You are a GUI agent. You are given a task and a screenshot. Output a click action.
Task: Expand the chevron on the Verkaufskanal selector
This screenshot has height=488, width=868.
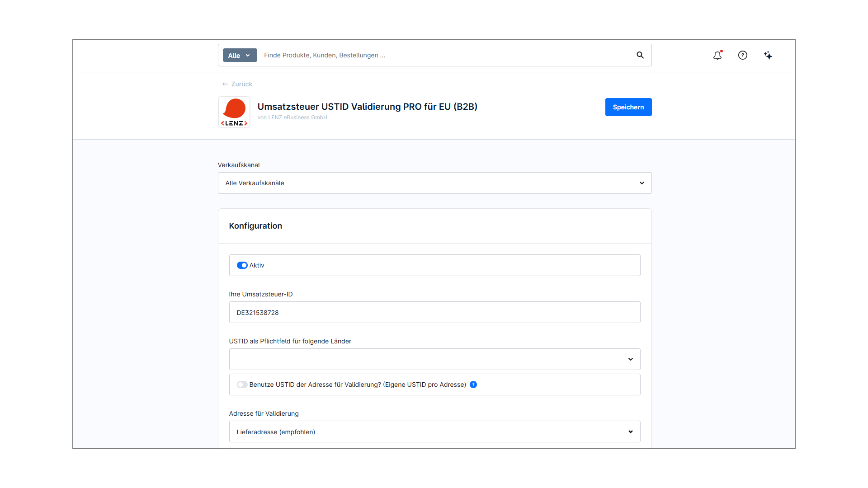pos(642,183)
